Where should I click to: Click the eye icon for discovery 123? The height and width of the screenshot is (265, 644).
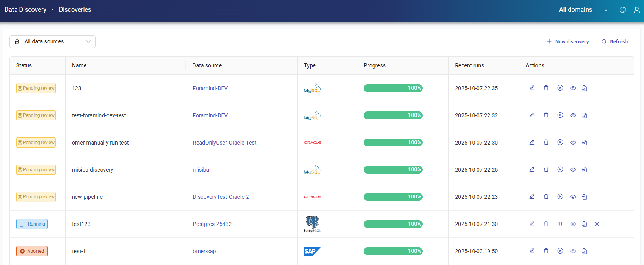(x=573, y=88)
